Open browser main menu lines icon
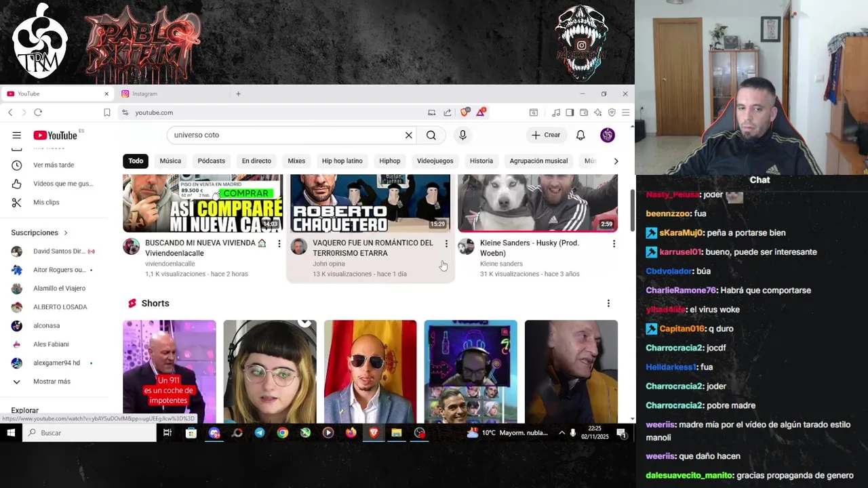The width and height of the screenshot is (868, 488). coord(625,113)
